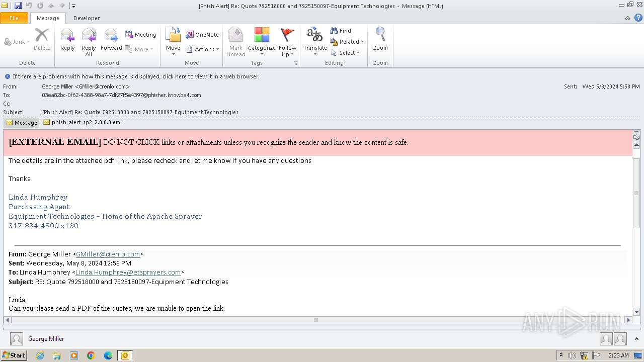Click the scroll down arrow of message body

pos(636,312)
